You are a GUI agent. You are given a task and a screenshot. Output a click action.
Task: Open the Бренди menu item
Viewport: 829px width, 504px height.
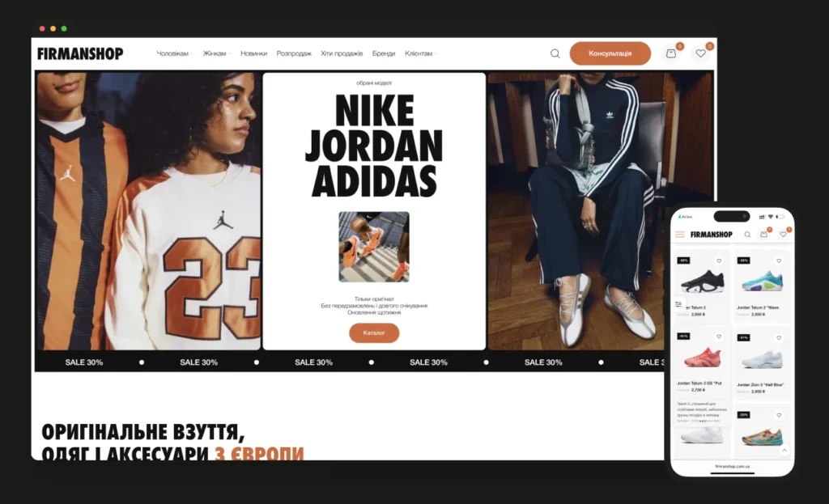point(384,54)
